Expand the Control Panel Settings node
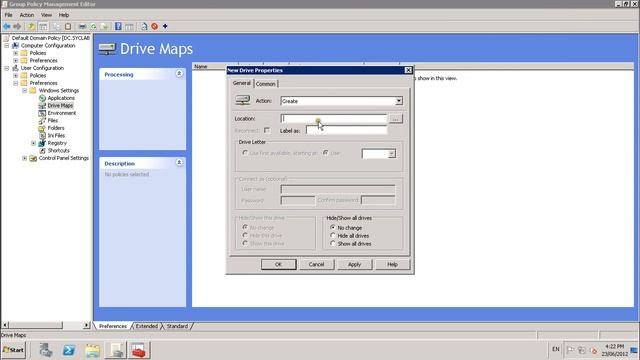640x360 pixels. 24,158
